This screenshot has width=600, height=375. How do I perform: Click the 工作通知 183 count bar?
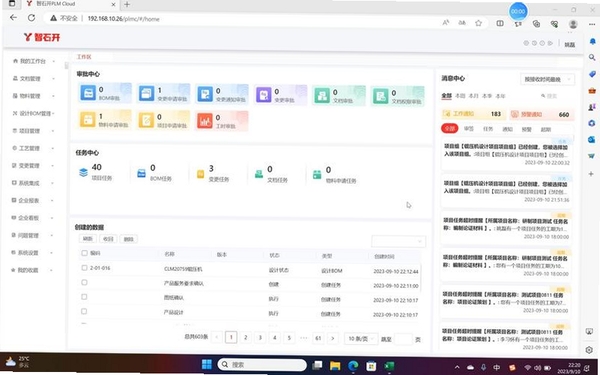pyautogui.click(x=473, y=114)
